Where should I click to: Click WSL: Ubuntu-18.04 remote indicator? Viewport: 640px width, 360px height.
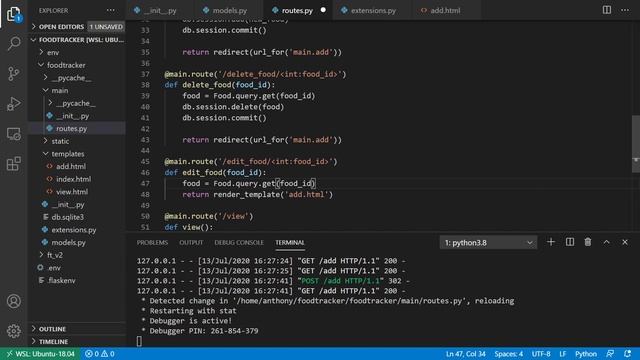[40, 354]
